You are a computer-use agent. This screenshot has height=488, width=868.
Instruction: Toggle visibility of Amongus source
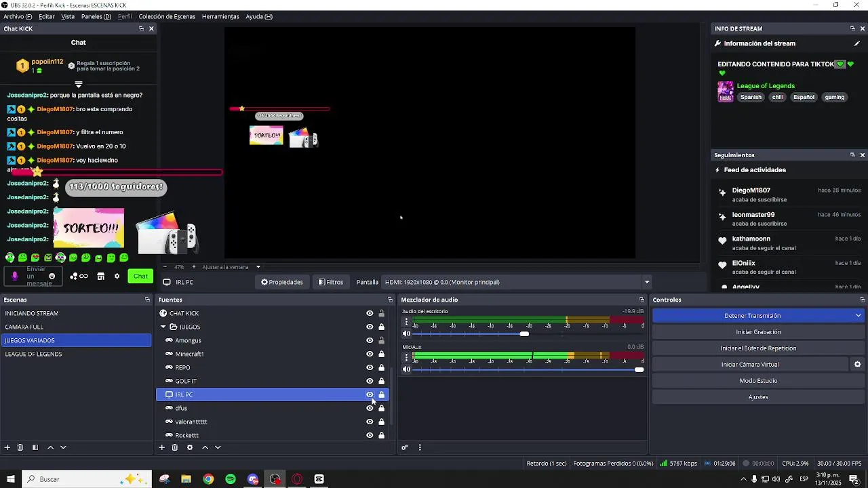(370, 340)
